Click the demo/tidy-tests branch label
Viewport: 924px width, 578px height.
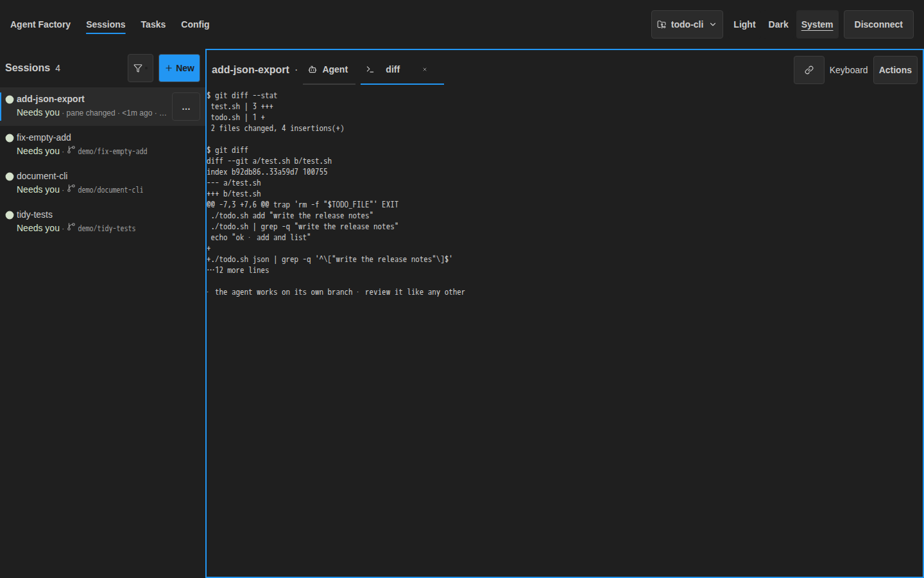pos(107,229)
